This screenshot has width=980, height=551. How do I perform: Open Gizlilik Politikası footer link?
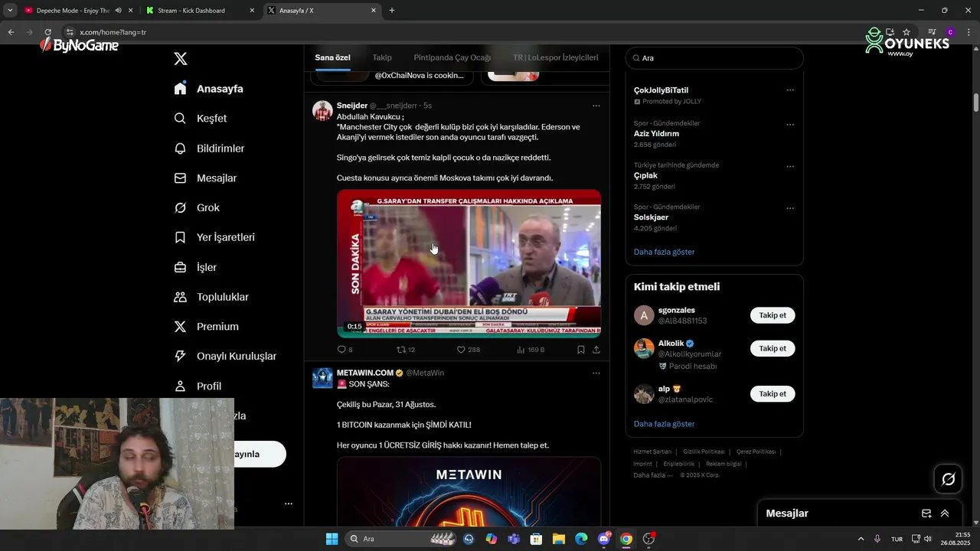704,452
